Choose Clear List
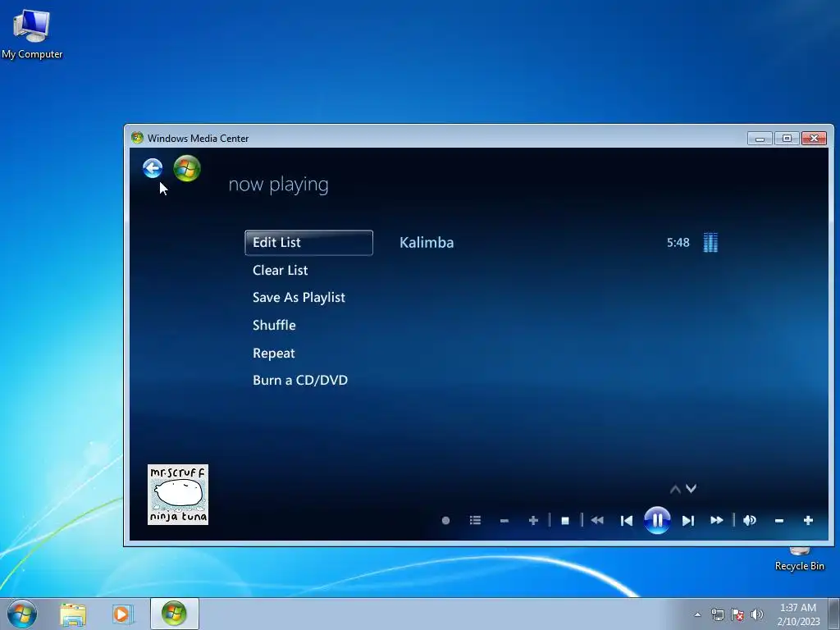The width and height of the screenshot is (840, 630). pyautogui.click(x=281, y=271)
